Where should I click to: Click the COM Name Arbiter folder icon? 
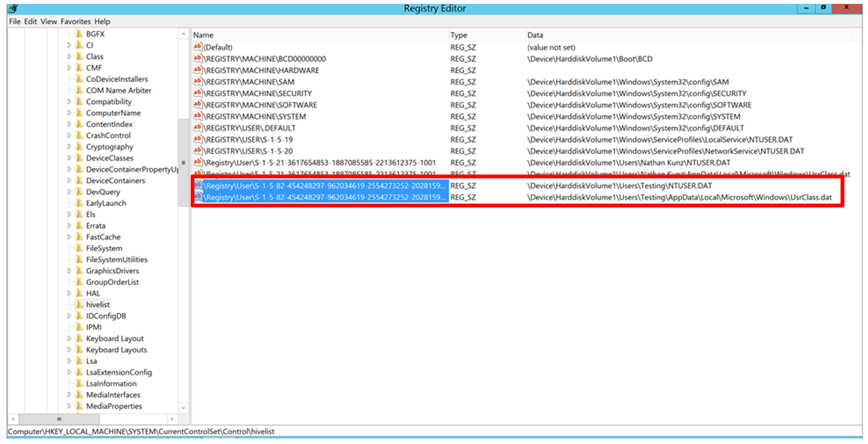click(79, 90)
